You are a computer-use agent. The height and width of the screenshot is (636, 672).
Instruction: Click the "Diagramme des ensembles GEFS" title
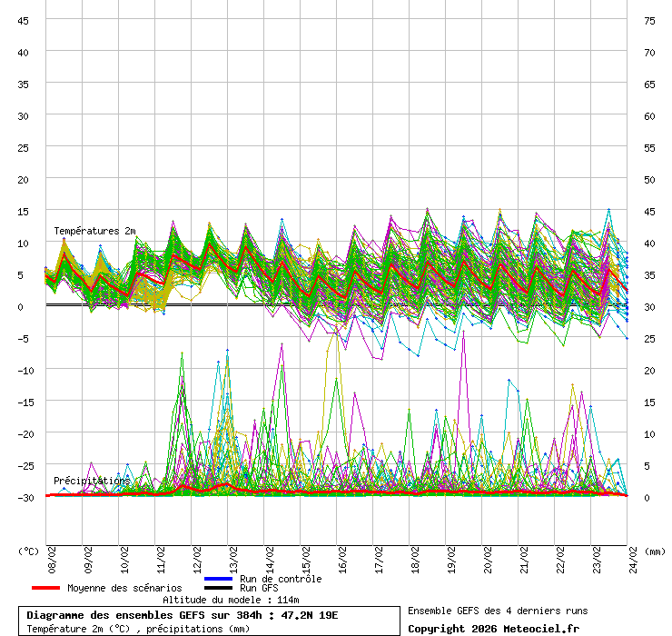pos(182,615)
